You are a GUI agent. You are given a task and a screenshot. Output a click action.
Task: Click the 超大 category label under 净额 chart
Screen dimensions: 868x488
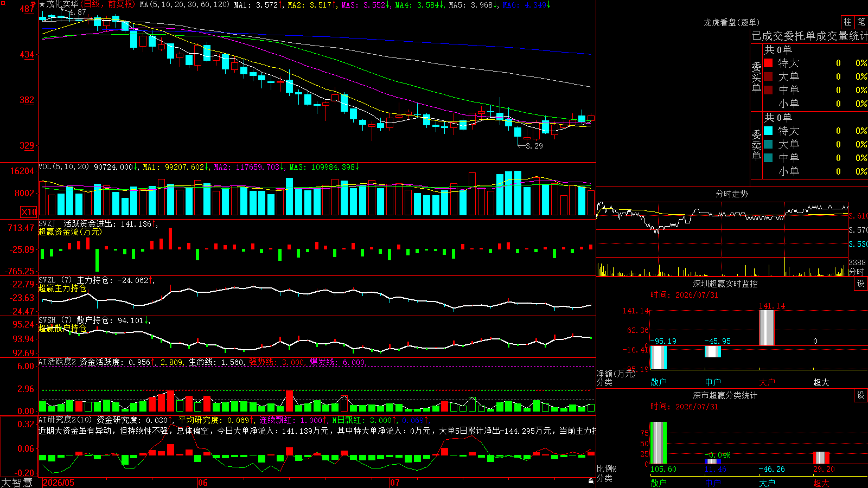(x=821, y=382)
